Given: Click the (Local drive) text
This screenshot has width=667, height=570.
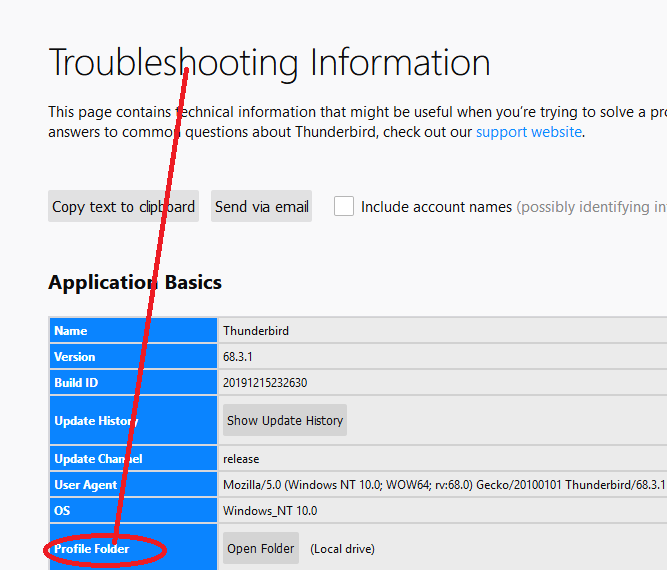Looking at the screenshot, I should (342, 549).
